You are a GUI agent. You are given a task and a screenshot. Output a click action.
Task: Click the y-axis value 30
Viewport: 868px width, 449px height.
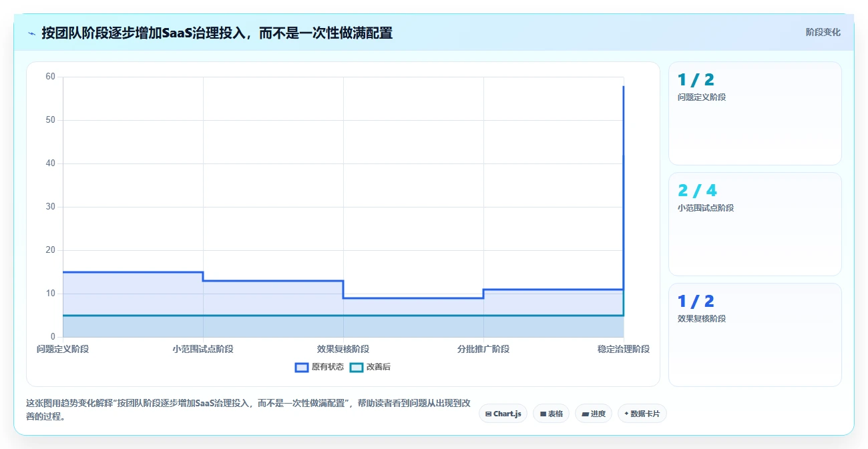(x=50, y=207)
